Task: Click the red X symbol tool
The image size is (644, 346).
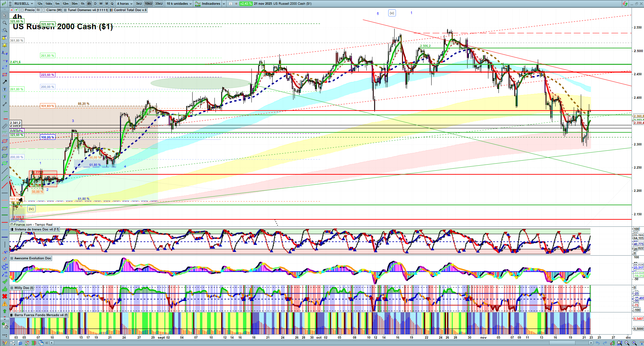Action: coord(5,296)
